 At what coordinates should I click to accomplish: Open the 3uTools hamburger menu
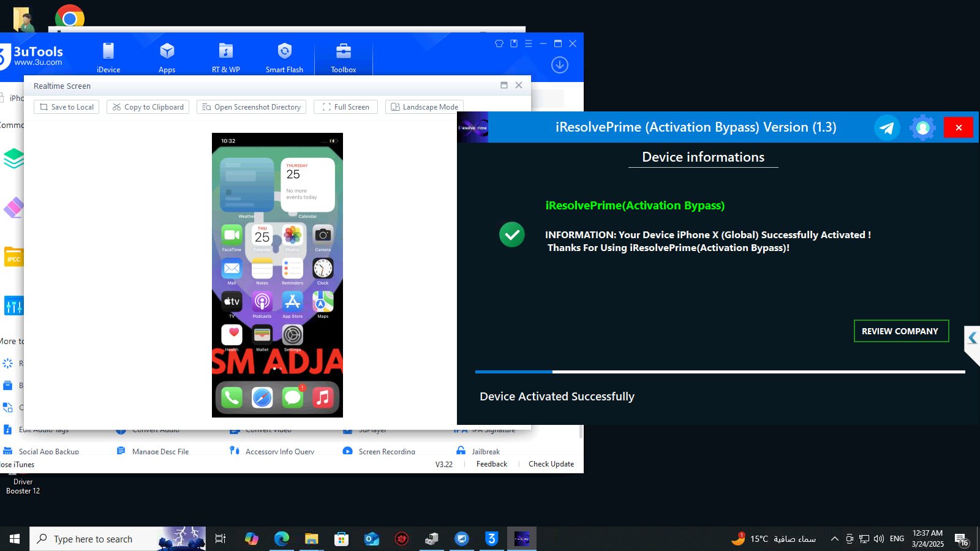pyautogui.click(x=529, y=43)
